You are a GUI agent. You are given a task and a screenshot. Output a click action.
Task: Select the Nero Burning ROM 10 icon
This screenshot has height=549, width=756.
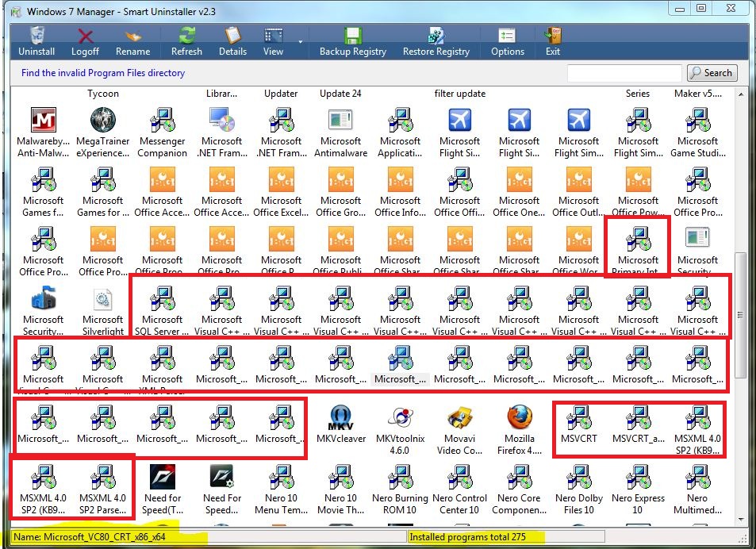[x=400, y=477]
